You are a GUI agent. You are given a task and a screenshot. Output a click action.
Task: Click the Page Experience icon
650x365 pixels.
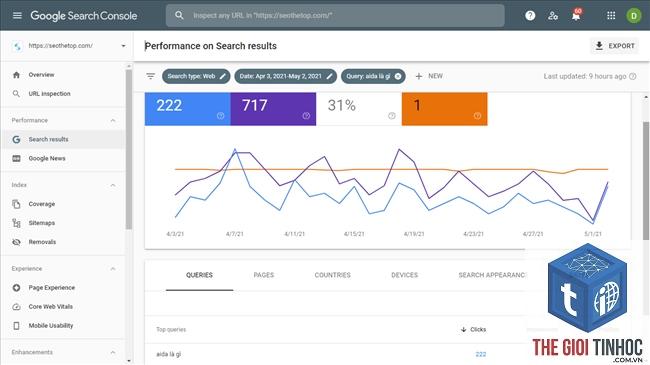click(x=16, y=287)
